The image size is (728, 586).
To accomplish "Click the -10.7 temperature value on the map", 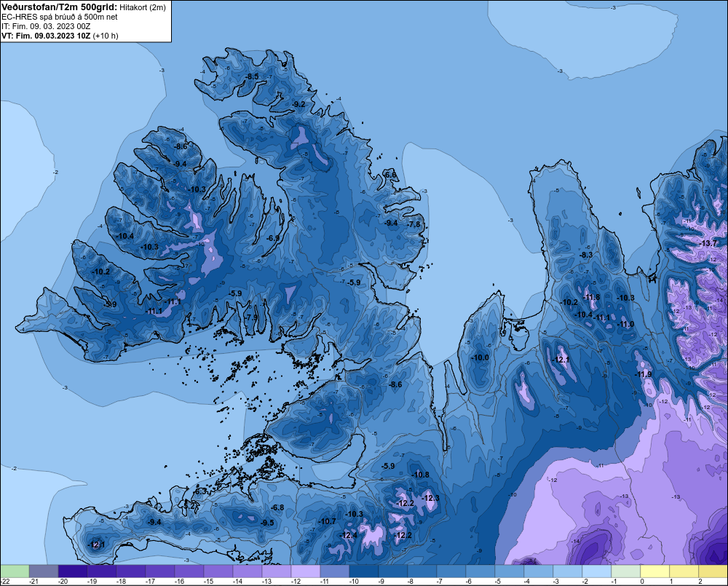I will (328, 521).
